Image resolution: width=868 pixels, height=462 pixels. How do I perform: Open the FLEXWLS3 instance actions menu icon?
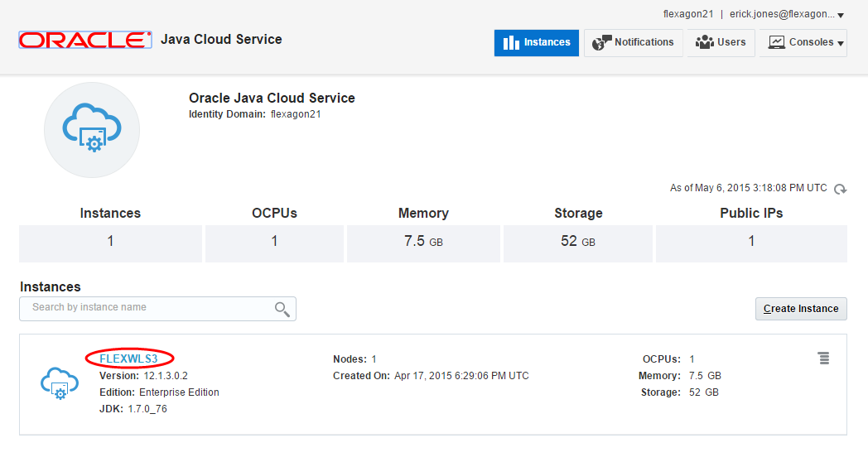[x=824, y=359]
